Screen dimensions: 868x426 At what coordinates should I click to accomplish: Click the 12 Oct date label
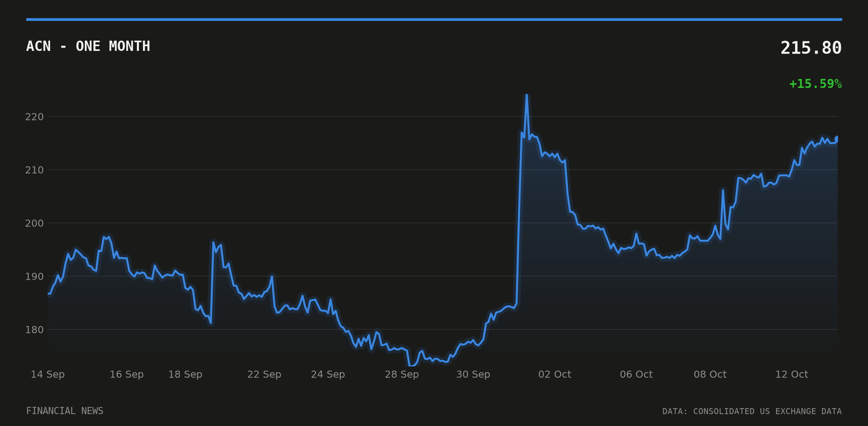[x=792, y=374]
